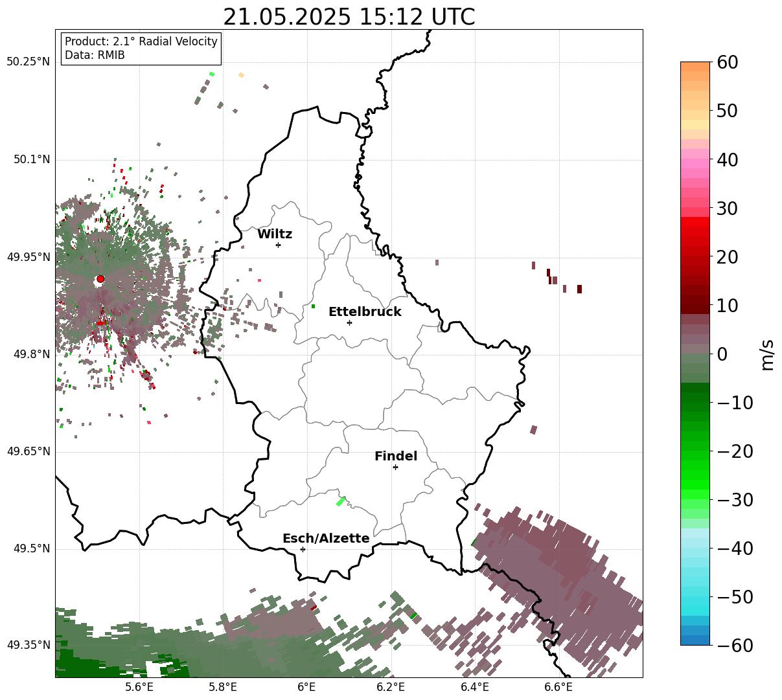Click the colorbar tick label 50

pos(727,111)
